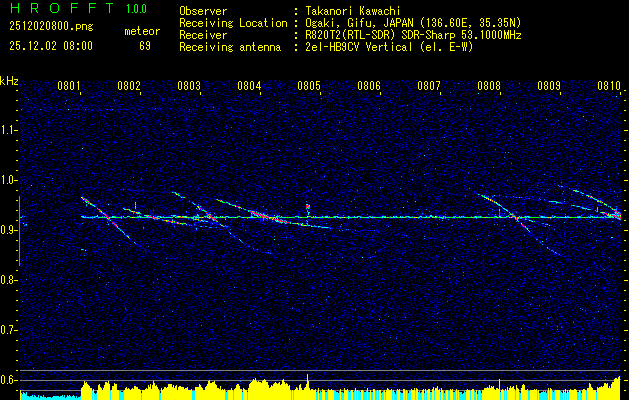Click the 0807 time marker
Screen dimensions: 629x400
429,86
